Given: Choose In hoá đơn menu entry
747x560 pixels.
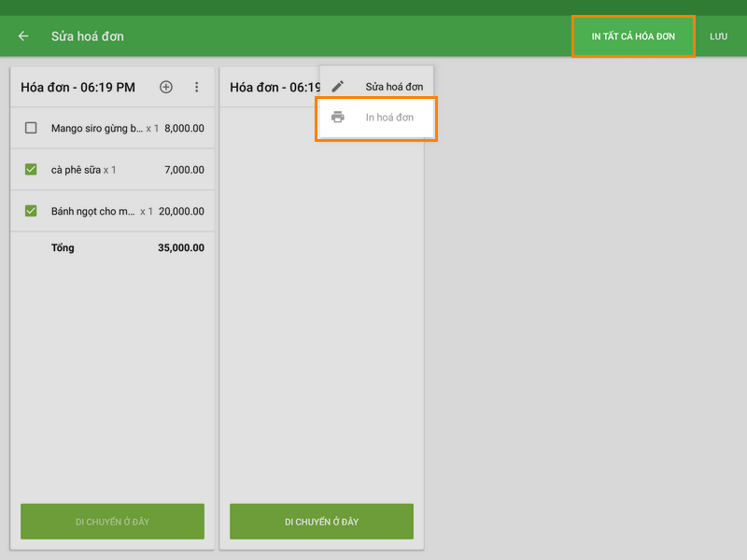Looking at the screenshot, I should 376,118.
